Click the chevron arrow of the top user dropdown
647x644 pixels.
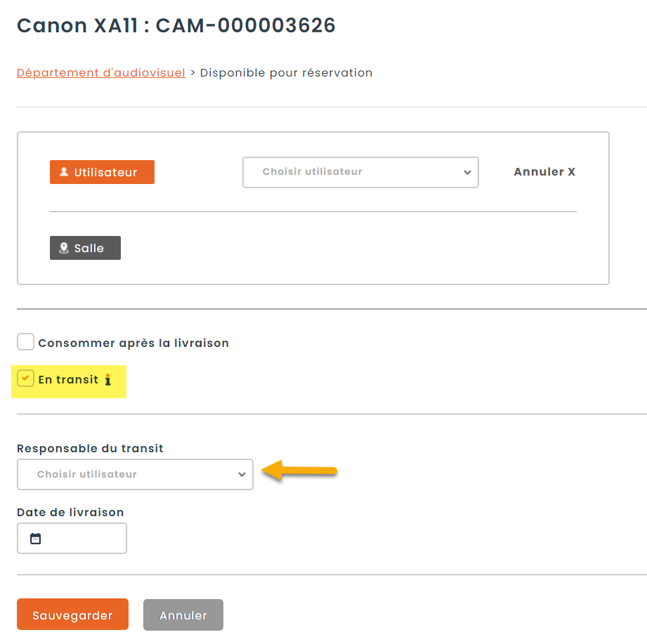click(x=468, y=173)
